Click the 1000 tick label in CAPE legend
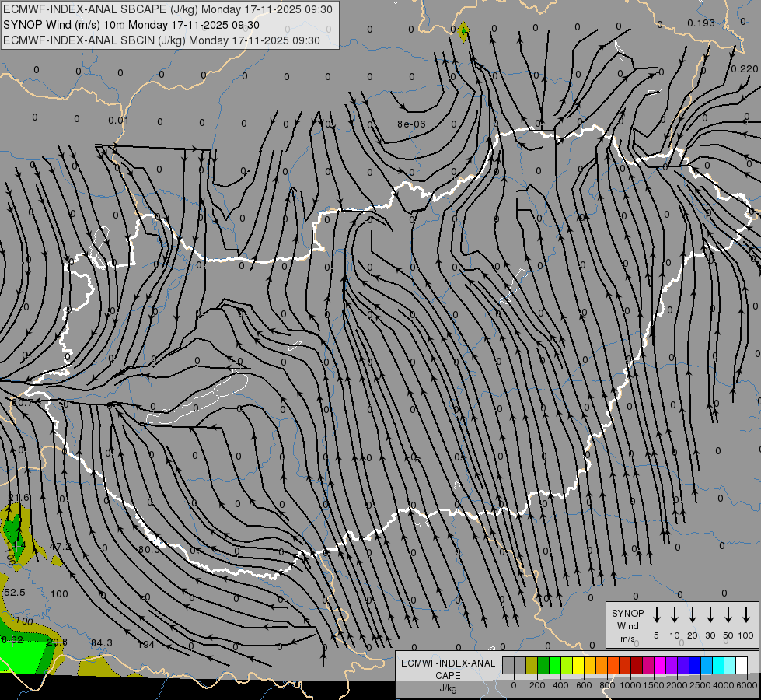761x700 pixels. click(630, 685)
